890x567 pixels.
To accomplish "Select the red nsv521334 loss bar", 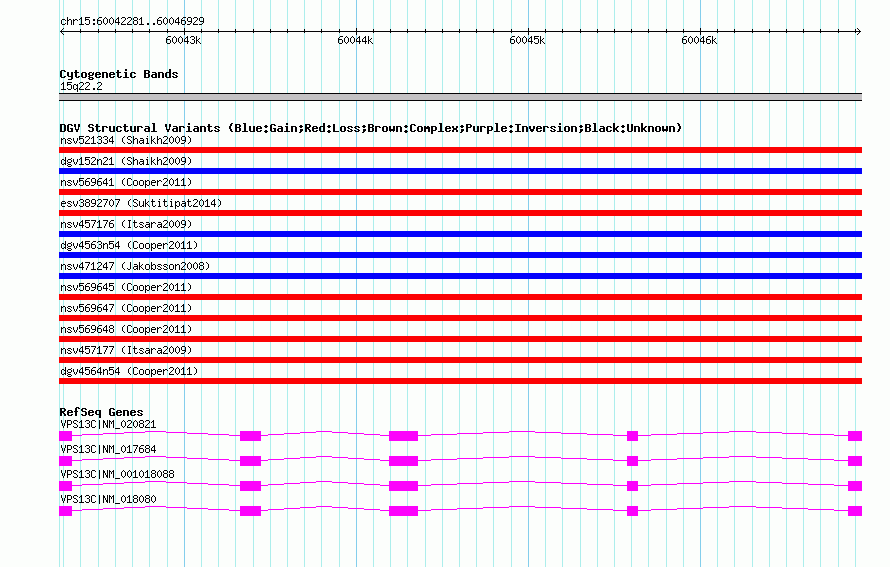I will 460,150.
